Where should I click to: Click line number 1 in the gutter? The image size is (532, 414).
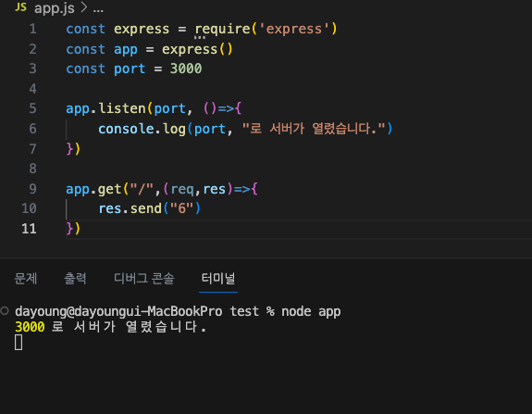tap(32, 29)
